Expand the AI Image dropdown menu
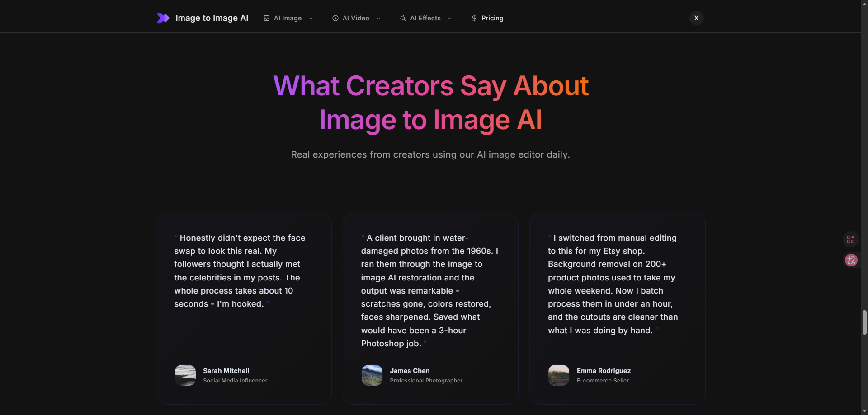The image size is (868, 415). pyautogui.click(x=311, y=19)
